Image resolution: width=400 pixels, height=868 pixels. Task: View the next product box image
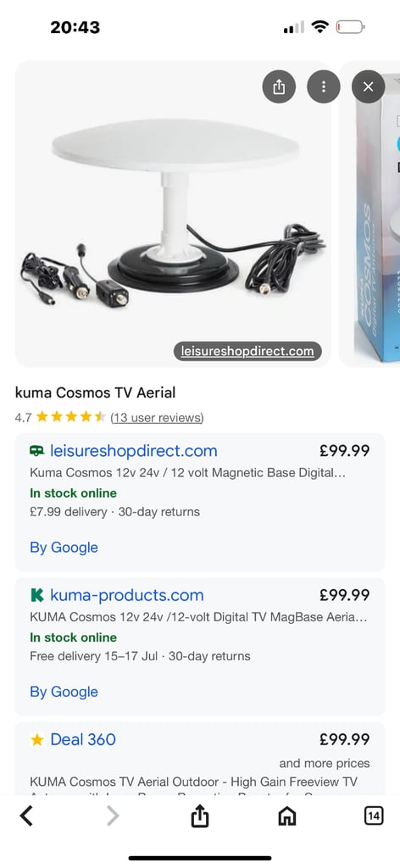tap(369, 214)
